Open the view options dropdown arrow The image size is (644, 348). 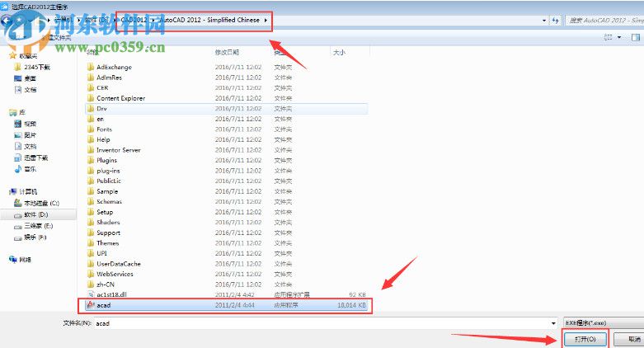(x=619, y=37)
